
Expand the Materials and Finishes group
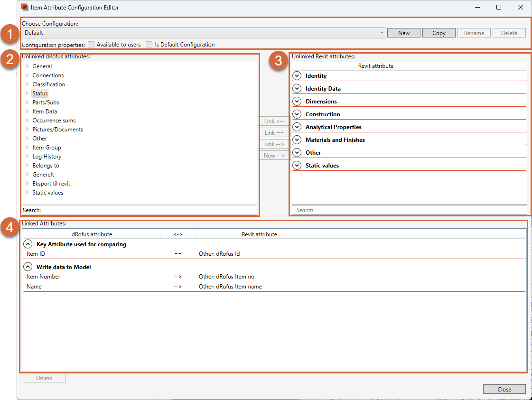297,140
